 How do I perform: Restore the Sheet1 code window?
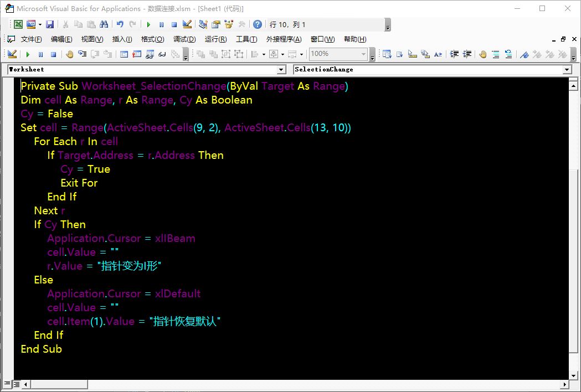(563, 39)
